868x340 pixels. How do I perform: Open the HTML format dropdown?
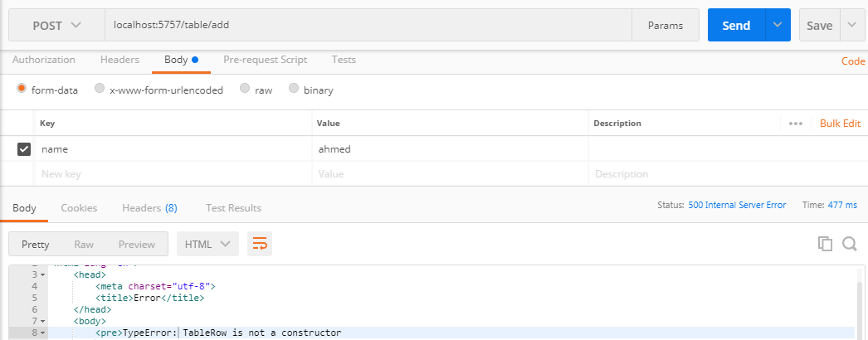click(207, 244)
